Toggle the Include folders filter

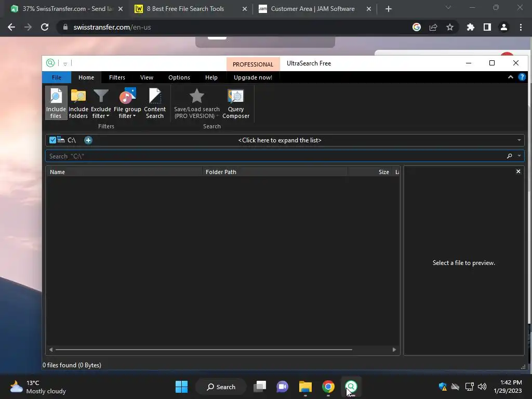click(78, 103)
